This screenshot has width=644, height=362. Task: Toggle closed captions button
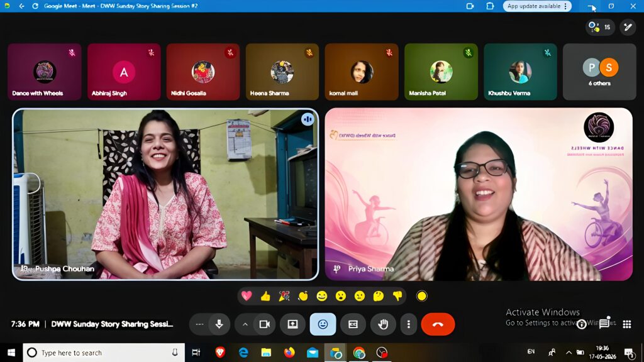tap(353, 324)
